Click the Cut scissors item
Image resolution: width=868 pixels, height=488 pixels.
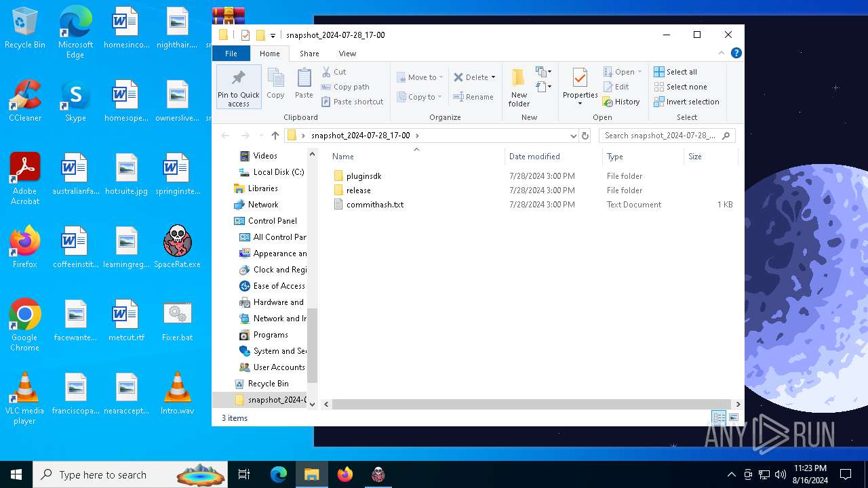pos(334,72)
